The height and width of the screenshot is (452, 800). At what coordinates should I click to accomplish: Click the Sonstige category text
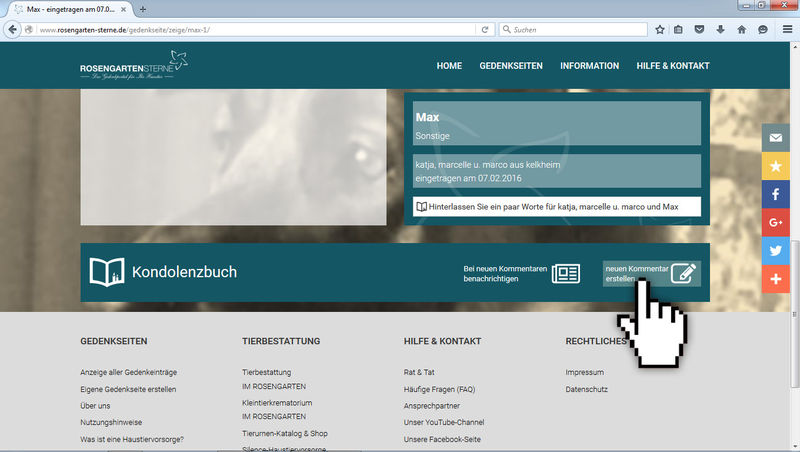pos(432,136)
